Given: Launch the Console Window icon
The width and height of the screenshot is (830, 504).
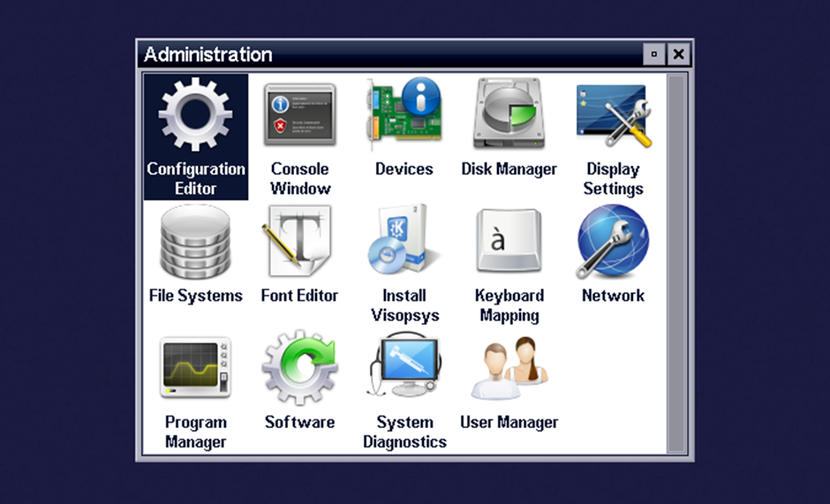Looking at the screenshot, I should point(299,115).
